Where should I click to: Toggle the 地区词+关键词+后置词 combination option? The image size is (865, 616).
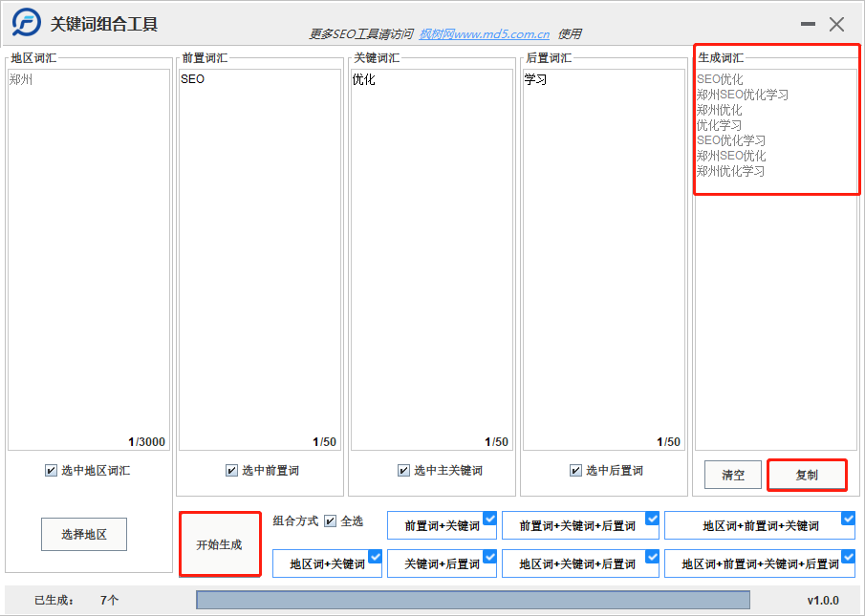tap(580, 563)
